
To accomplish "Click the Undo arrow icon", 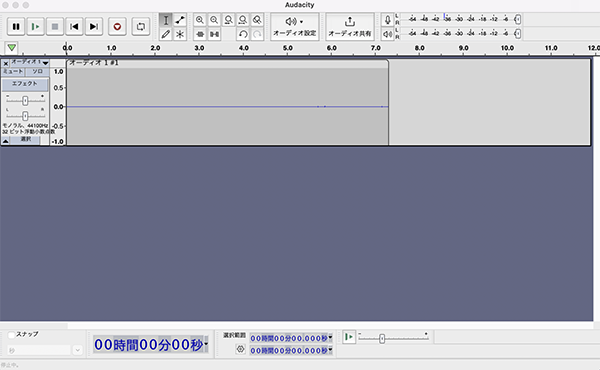I will click(x=243, y=34).
